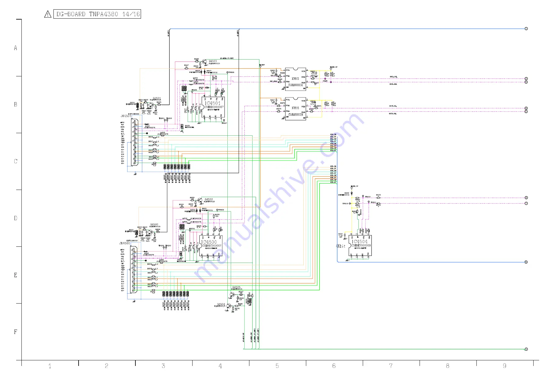This screenshot has height=392, width=555.
Task: Click the Q4503 transistor symbol
Action: (x=205, y=62)
